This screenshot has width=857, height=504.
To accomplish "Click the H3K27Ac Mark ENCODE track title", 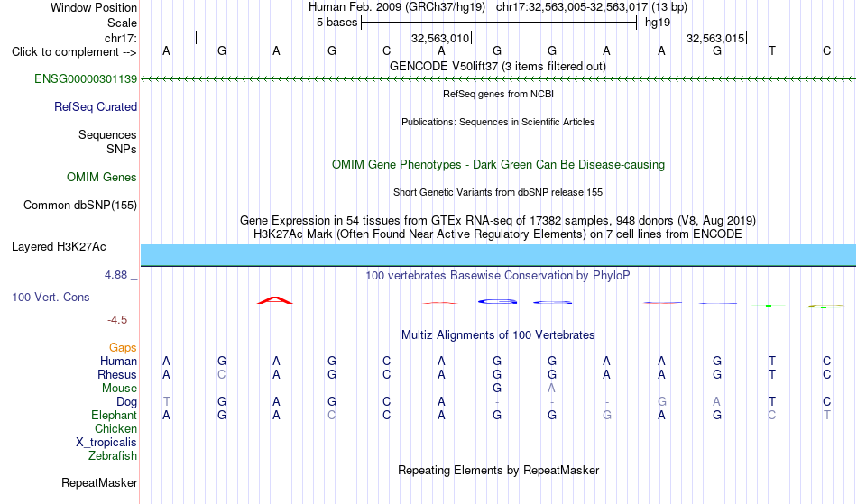I will click(x=498, y=234).
